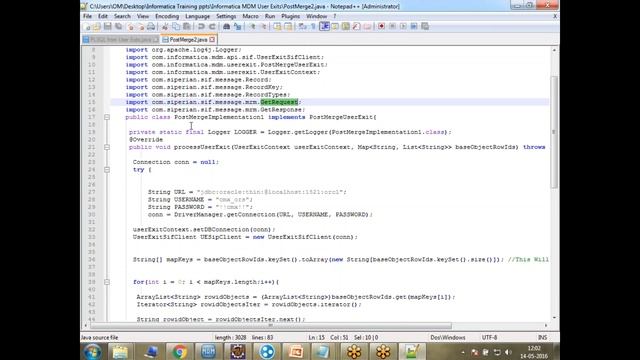Open the Settings menu
The height and width of the screenshot is (360, 640).
pos(226,16)
